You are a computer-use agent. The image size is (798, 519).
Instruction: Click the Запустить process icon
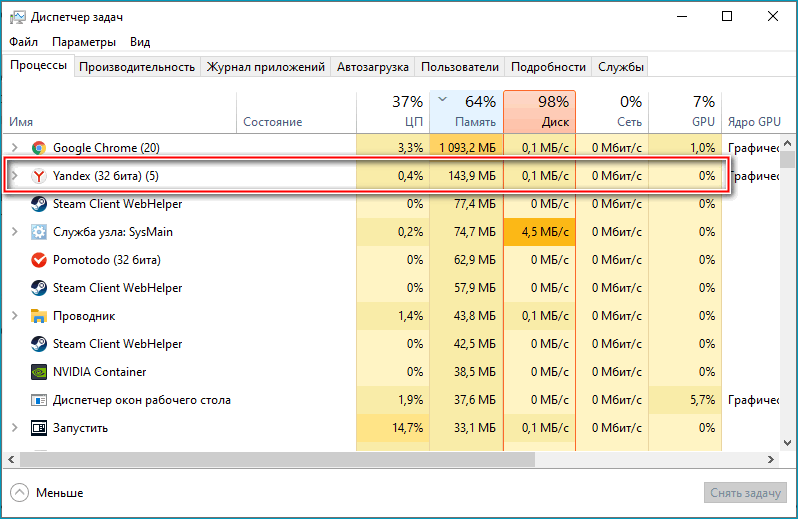coord(39,428)
